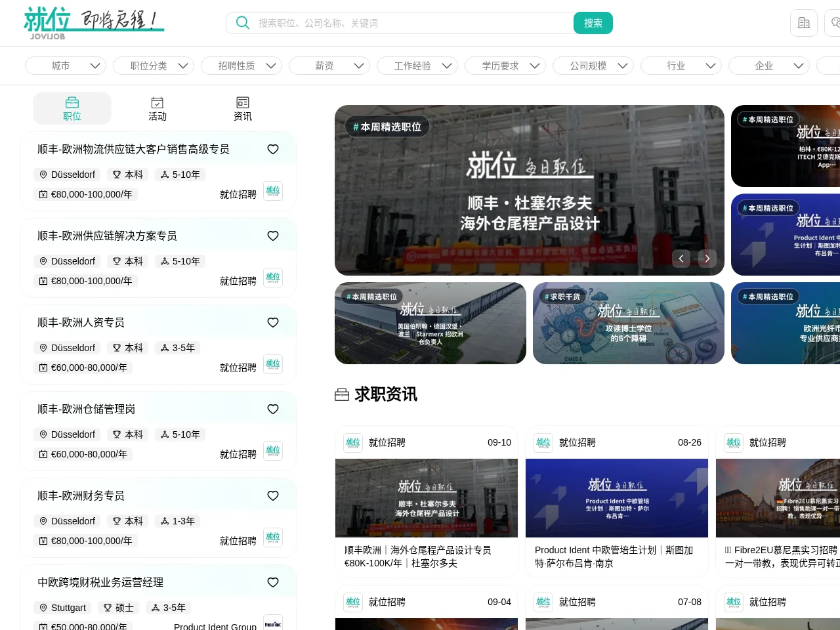The width and height of the screenshot is (840, 630).
Task: Toggle heart on 中欧跨境财税业务运营经理
Action: (273, 583)
